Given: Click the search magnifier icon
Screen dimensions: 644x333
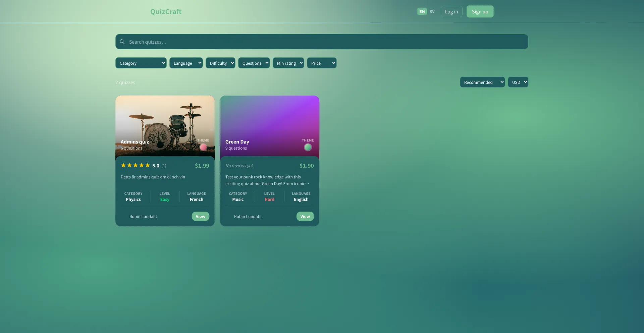Looking at the screenshot, I should [122, 42].
